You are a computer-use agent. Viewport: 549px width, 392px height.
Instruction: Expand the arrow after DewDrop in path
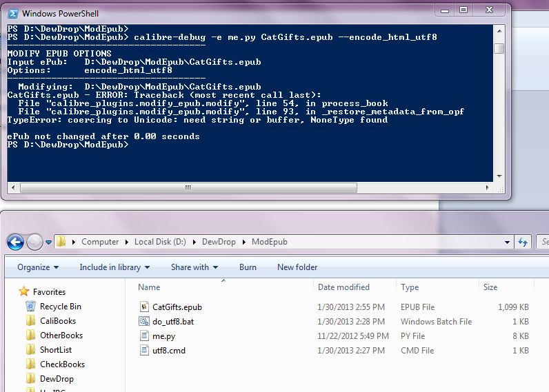244,242
